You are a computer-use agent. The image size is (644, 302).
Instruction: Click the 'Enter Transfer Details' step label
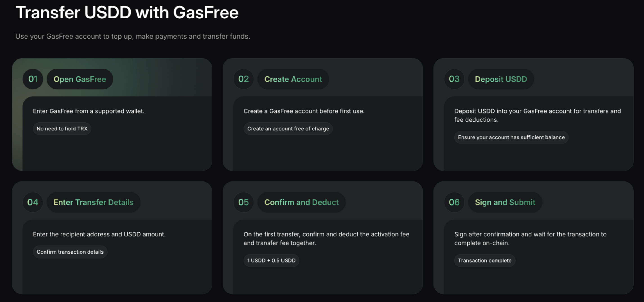click(x=94, y=202)
